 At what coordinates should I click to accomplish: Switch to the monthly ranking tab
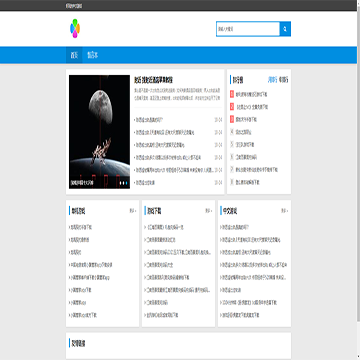pos(284,80)
